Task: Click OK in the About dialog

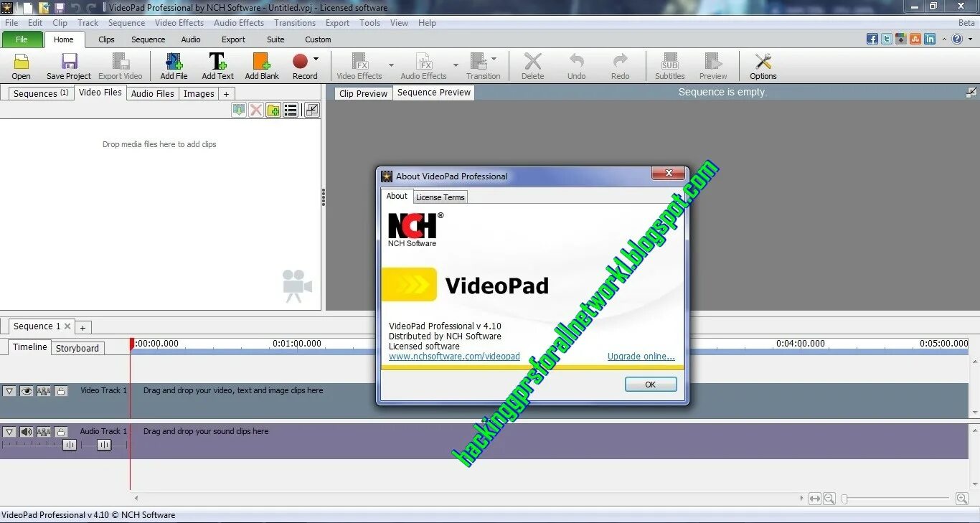Action: coord(651,385)
